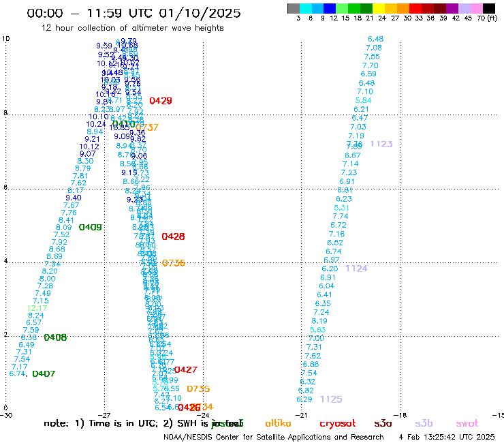Image resolution: width=504 pixels, height=443 pixels.
Task: Click the yellow swatch between 21 and 24
Action: [379, 8]
